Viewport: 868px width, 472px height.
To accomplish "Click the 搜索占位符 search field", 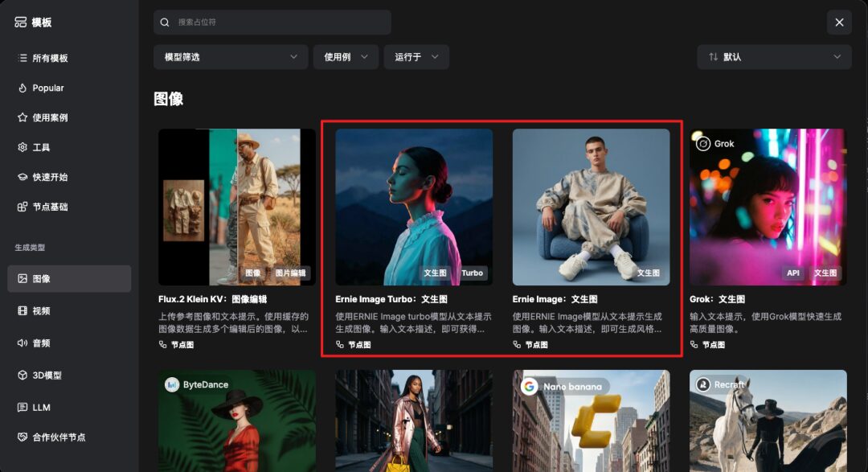I will (x=273, y=23).
